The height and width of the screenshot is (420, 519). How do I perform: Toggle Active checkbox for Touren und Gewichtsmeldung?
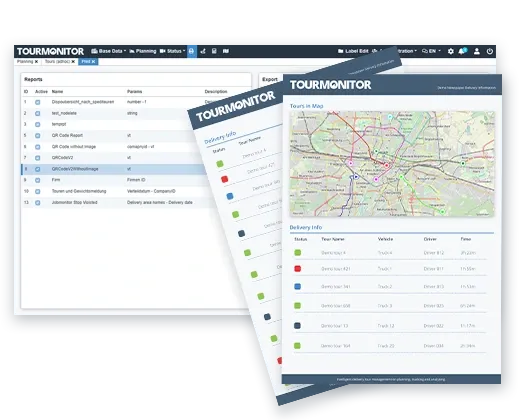click(x=38, y=192)
